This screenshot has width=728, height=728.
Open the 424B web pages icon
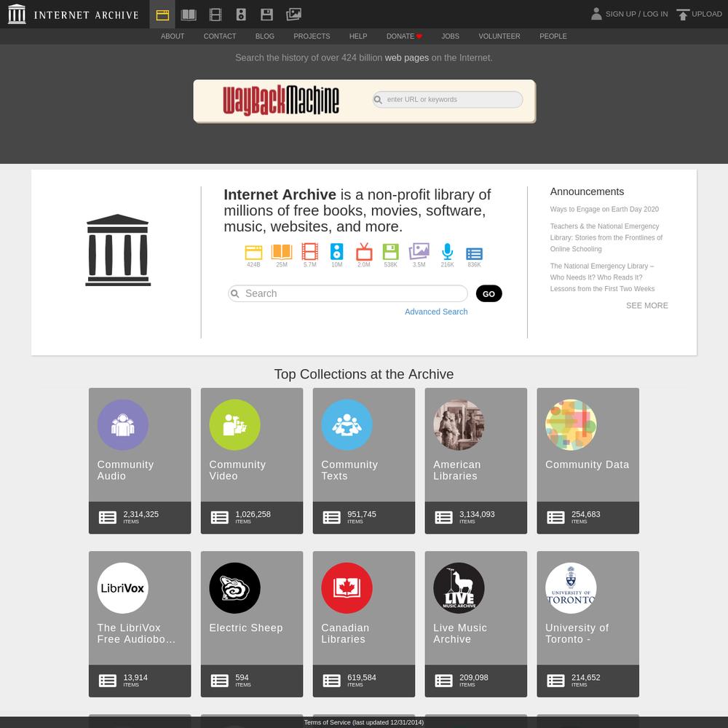(x=253, y=252)
